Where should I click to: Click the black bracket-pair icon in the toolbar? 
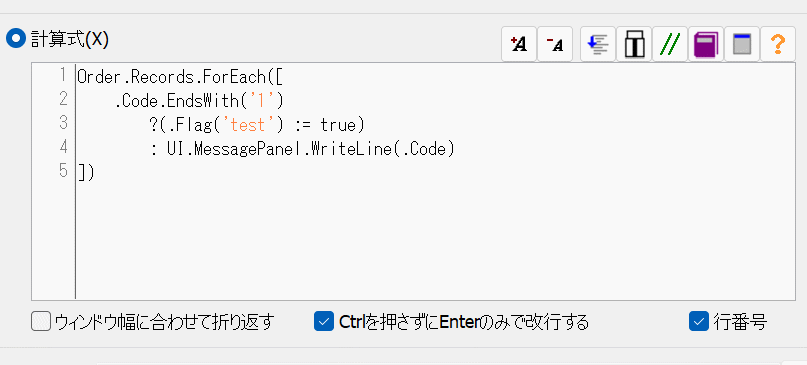(x=634, y=44)
